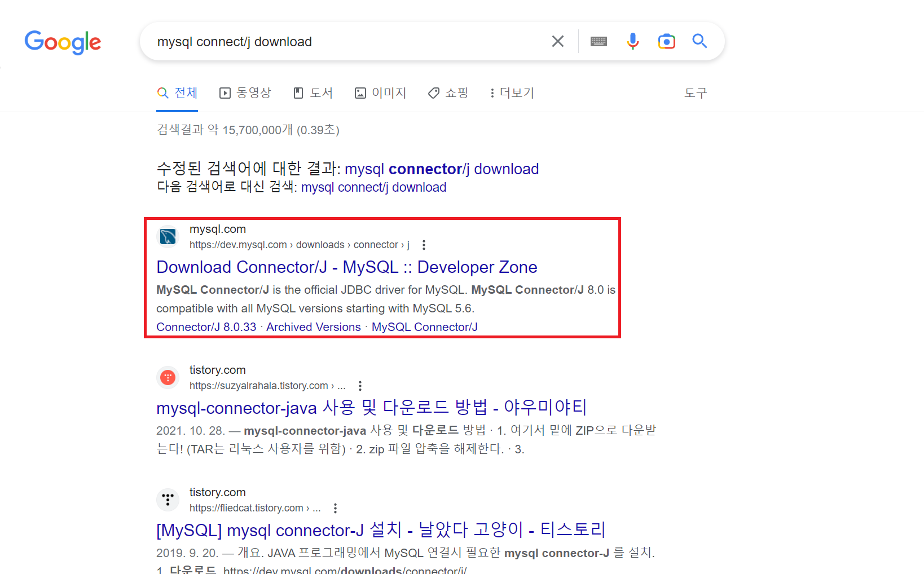Select the 전체 (All) tab
Viewport: 924px width, 574px height.
tap(177, 93)
